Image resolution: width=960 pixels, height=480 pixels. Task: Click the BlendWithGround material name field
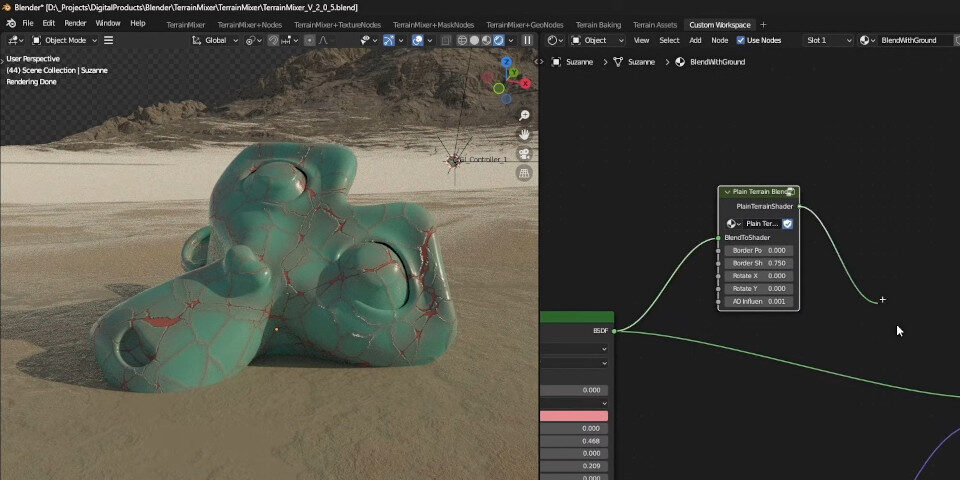(x=916, y=40)
